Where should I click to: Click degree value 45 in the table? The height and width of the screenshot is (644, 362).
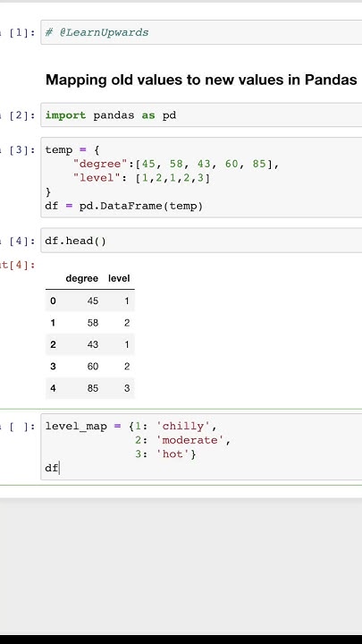point(93,301)
